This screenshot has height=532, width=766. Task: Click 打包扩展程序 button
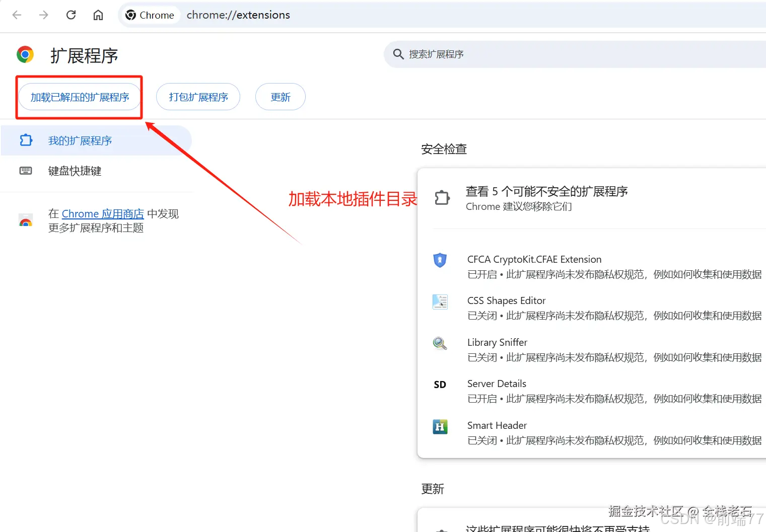click(x=198, y=97)
